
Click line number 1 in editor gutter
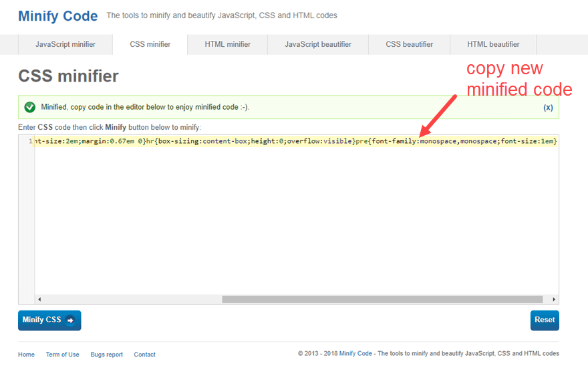coord(30,141)
